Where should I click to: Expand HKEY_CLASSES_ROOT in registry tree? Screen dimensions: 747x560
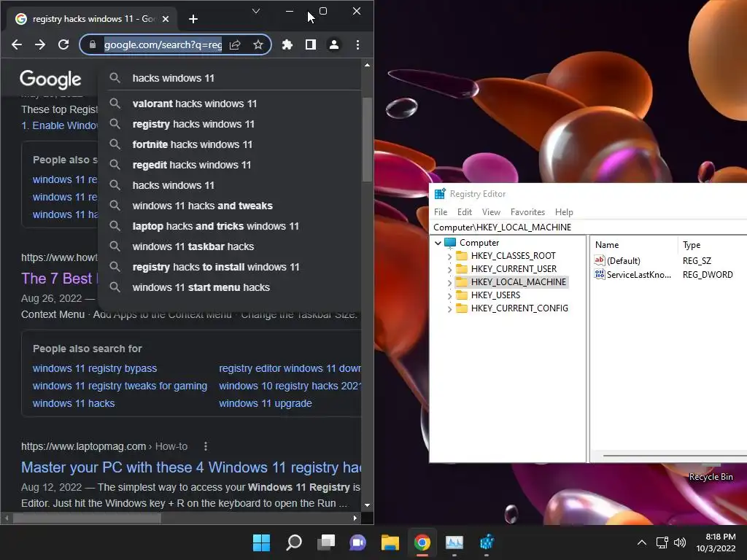point(449,256)
